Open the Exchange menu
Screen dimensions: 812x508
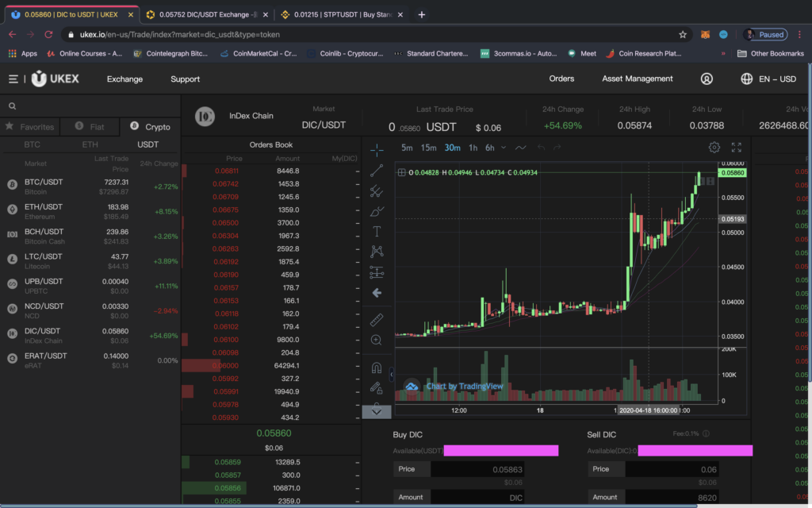(124, 79)
